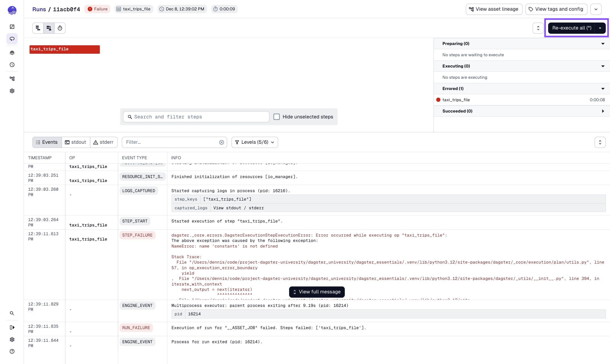The width and height of the screenshot is (610, 364).
Task: Open the search icon at bottom left
Action: 12,313
